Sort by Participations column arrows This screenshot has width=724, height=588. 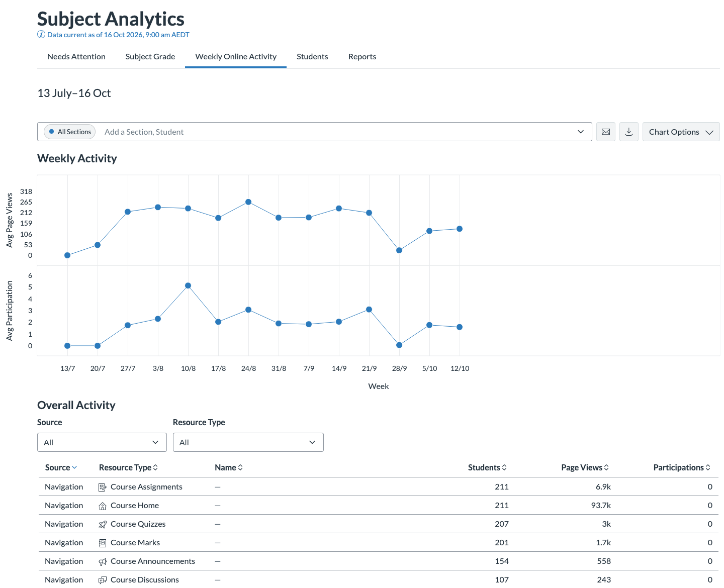[708, 467]
